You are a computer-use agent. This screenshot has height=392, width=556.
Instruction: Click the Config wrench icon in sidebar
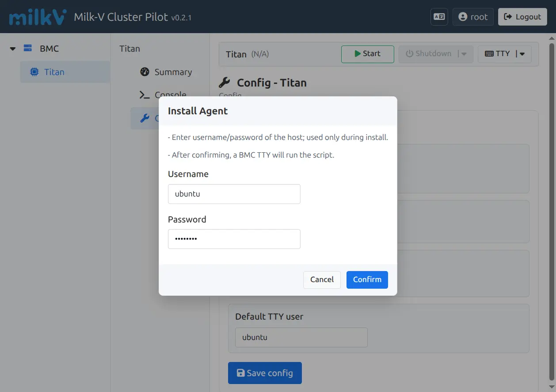[x=145, y=118]
